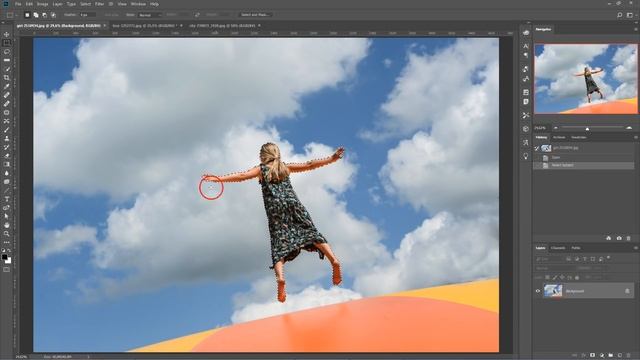Toggle layer filtering switch in Layers panel
640x360 pixels.
click(x=609, y=258)
